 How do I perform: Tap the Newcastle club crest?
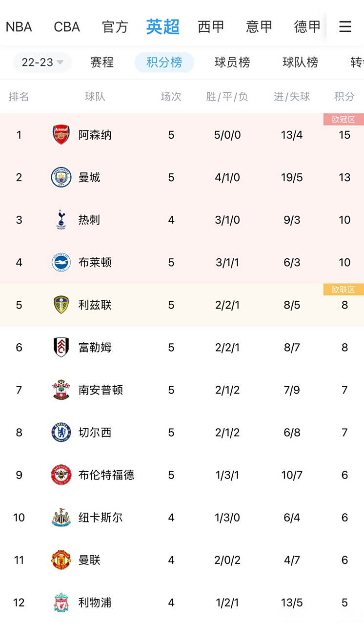(61, 517)
